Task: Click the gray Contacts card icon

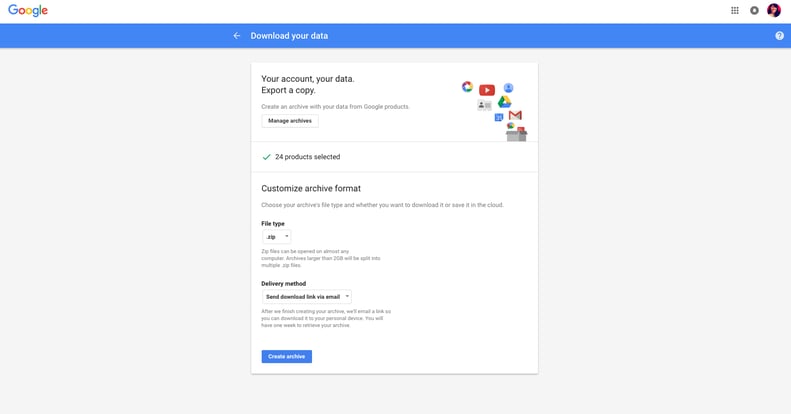Action: 484,105
